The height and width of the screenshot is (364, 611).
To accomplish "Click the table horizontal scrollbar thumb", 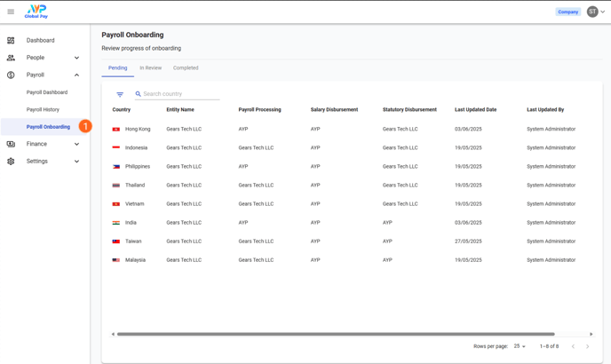I will 336,334.
